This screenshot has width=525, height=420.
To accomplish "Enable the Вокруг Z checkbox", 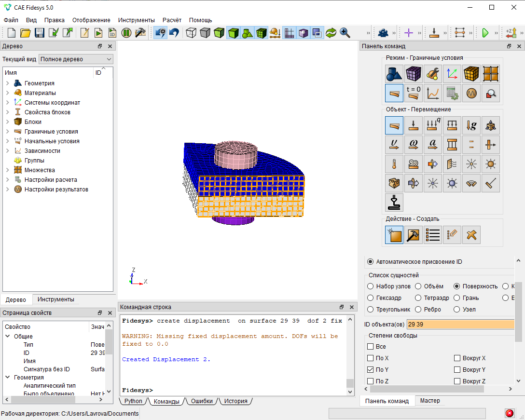I will click(x=457, y=381).
